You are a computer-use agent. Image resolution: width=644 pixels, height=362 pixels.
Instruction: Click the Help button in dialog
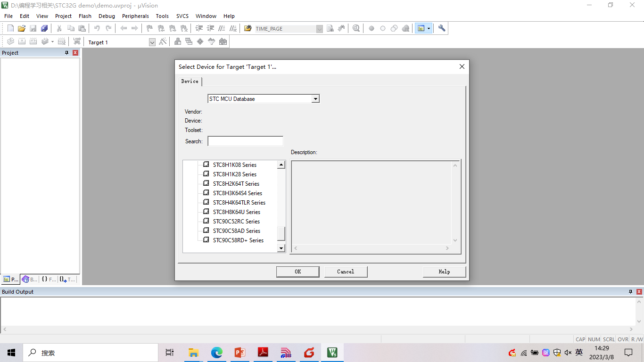[x=444, y=271]
